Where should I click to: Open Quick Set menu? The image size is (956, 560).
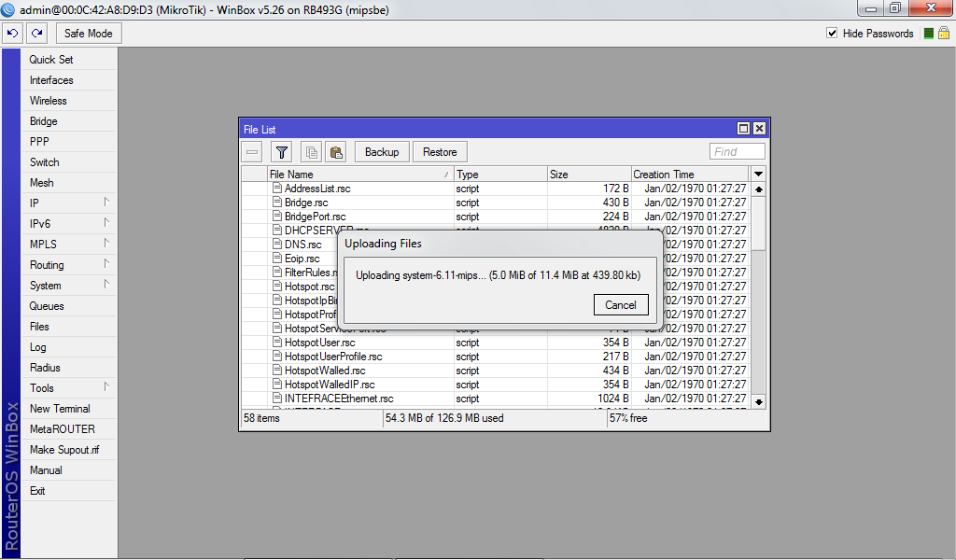tap(68, 60)
